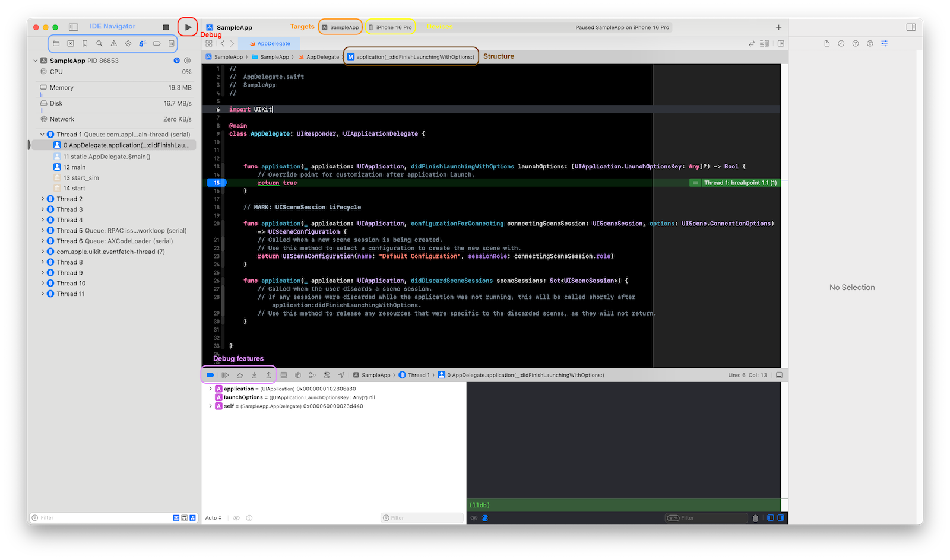Go back with the left chevron

(223, 43)
